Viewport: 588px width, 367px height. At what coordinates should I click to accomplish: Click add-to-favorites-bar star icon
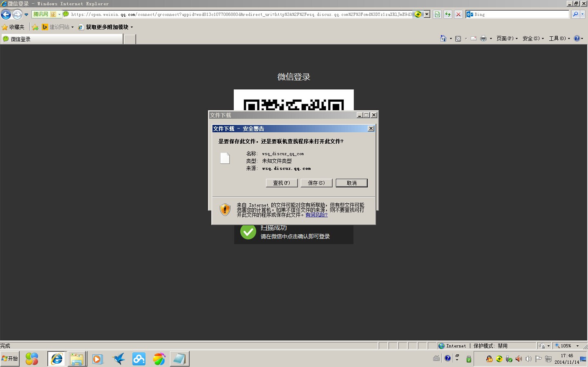pos(35,27)
